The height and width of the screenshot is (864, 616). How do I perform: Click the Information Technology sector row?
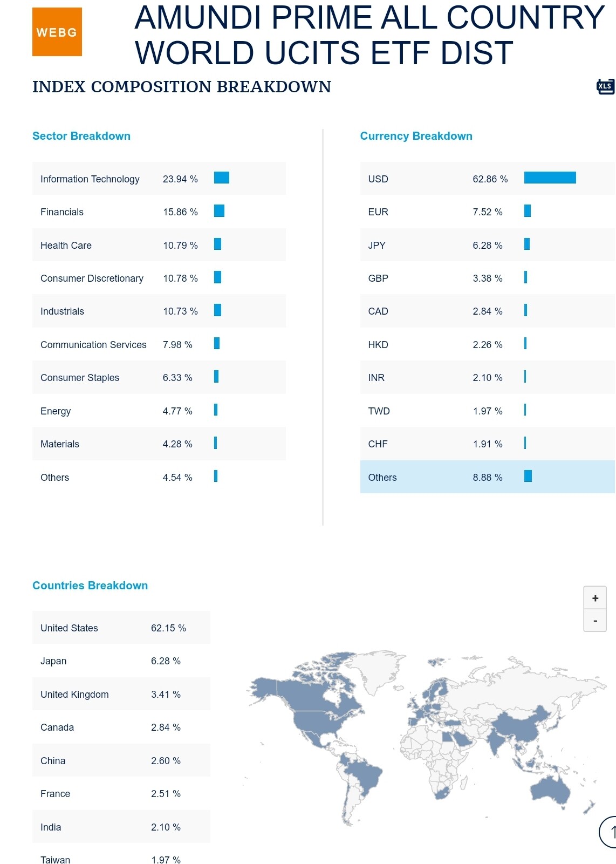(x=159, y=179)
